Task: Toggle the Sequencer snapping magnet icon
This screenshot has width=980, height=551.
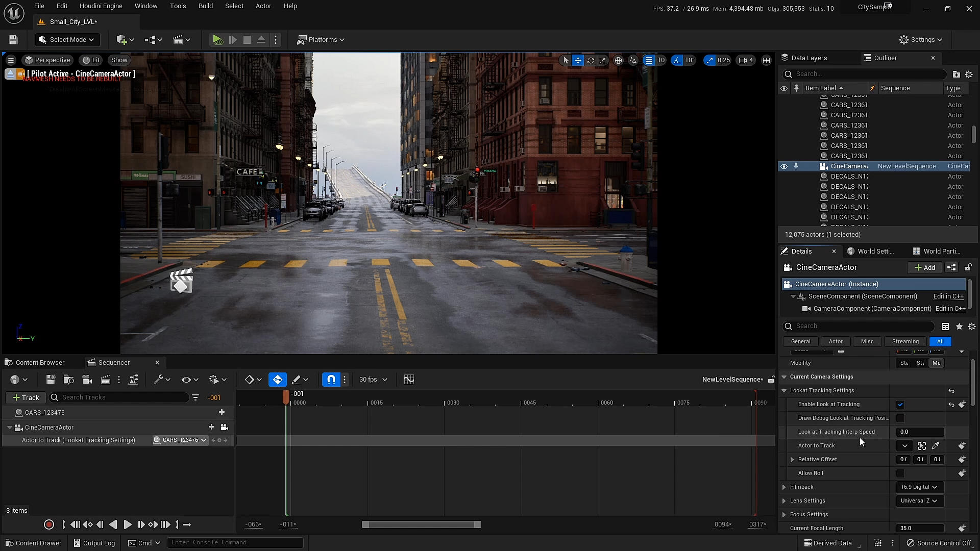Action: [x=331, y=380]
